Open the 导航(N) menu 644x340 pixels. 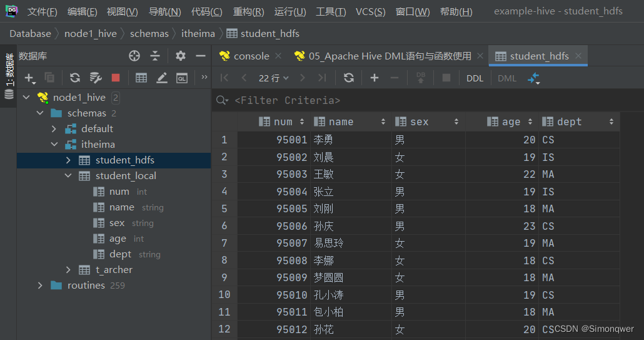click(164, 12)
